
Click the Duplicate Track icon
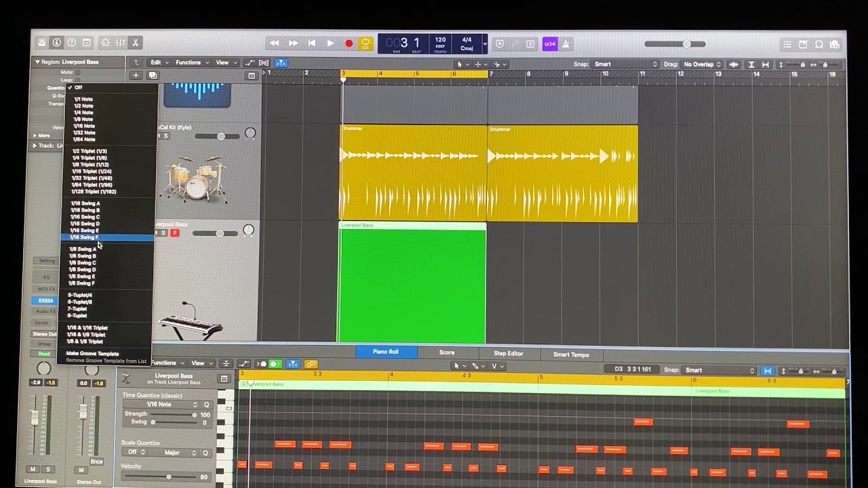pos(153,75)
